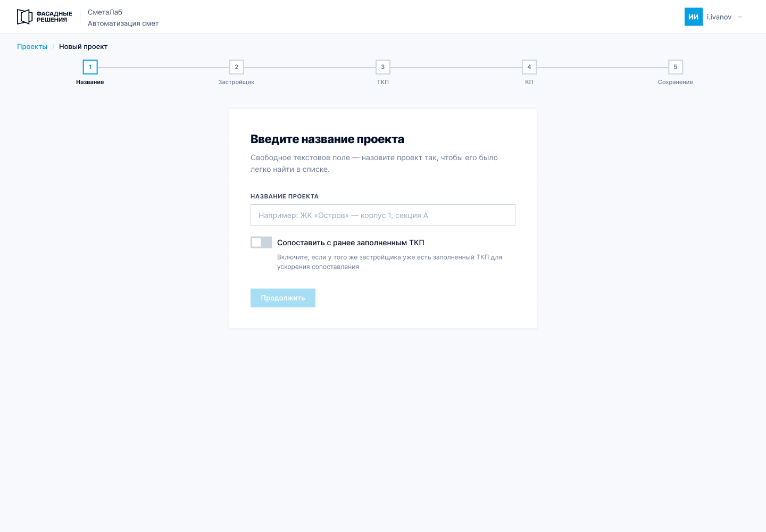Click the ИИ user avatar

click(x=694, y=17)
